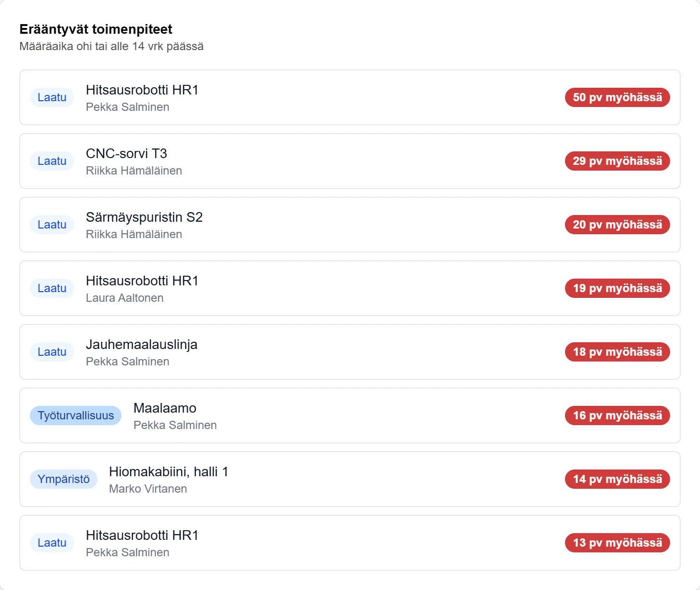Open the Särmäyspuristin S2 action

pyautogui.click(x=350, y=225)
